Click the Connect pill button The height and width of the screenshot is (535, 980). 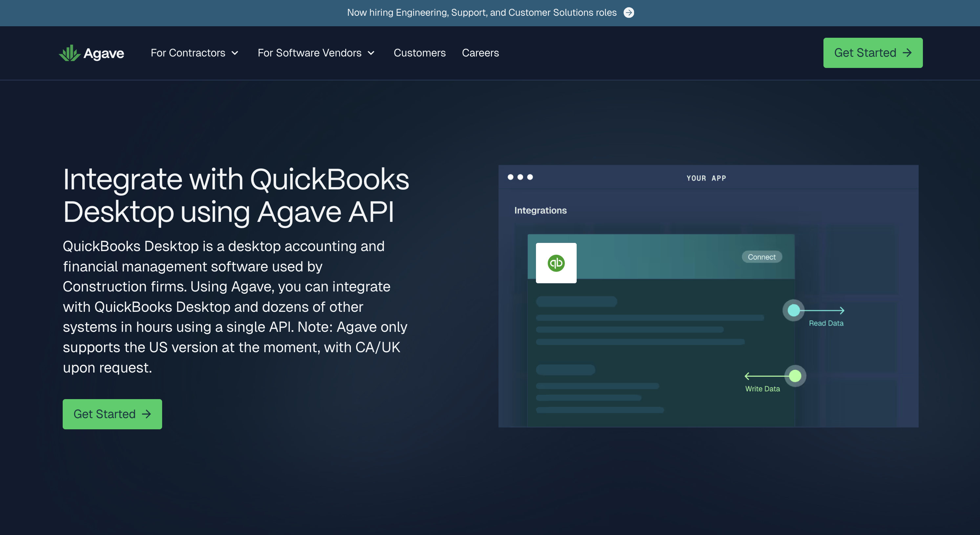coord(762,257)
